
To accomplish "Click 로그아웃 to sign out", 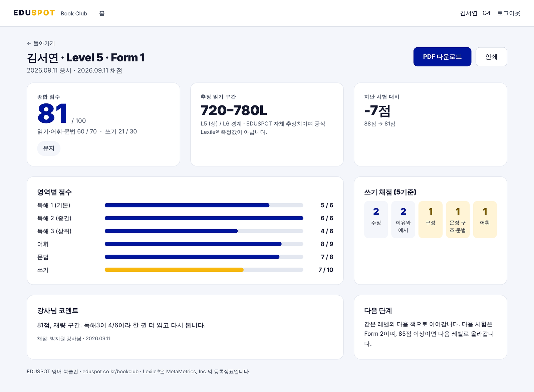I will (x=509, y=13).
